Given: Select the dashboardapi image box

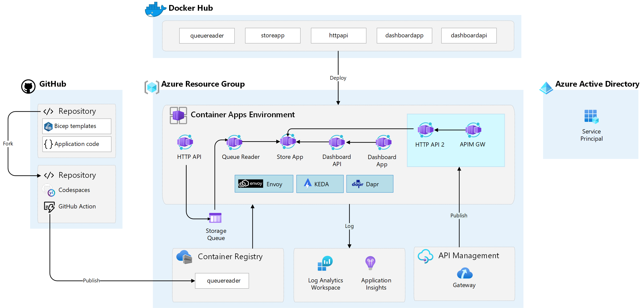Looking at the screenshot, I should (x=469, y=35).
